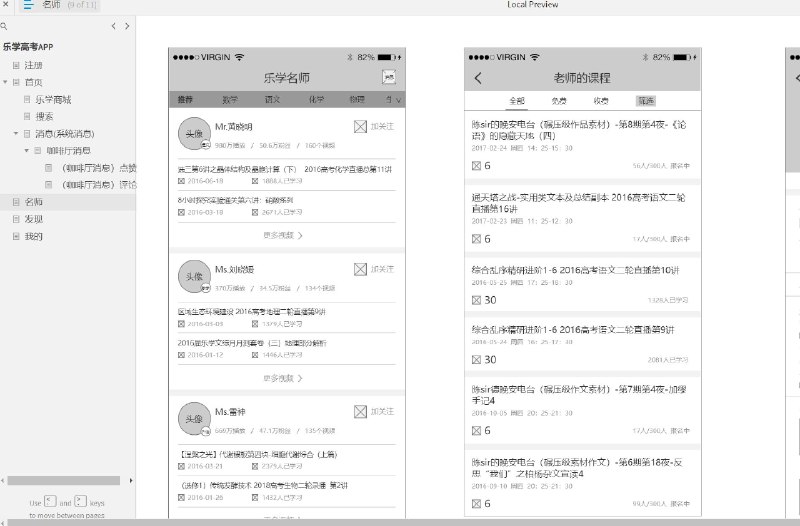The image size is (800, 526).
Task: Open the 咖啡厅消息 page
Action: [x=68, y=151]
